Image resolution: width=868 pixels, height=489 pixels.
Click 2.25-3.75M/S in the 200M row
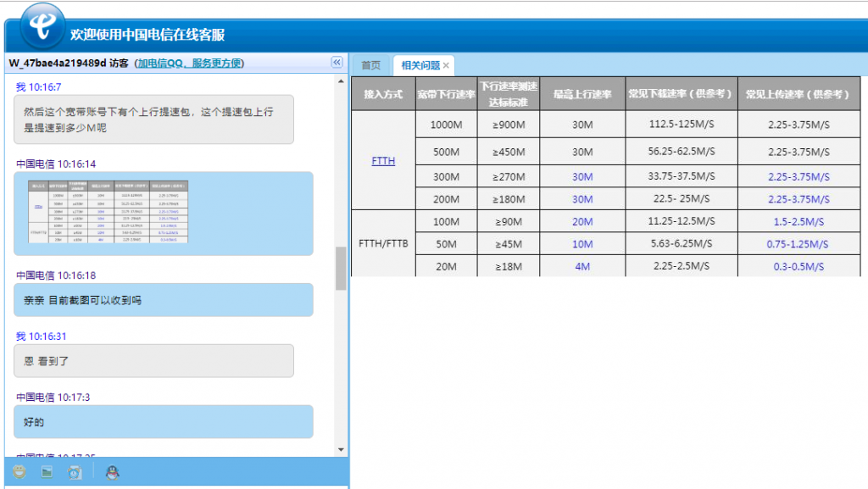[x=798, y=199]
